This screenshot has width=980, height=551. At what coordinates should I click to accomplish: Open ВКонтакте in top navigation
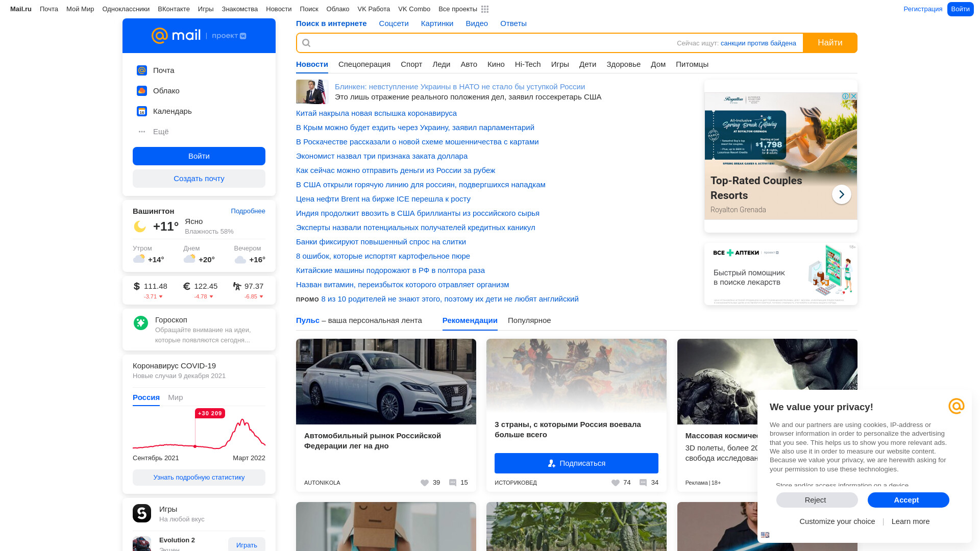pos(174,9)
